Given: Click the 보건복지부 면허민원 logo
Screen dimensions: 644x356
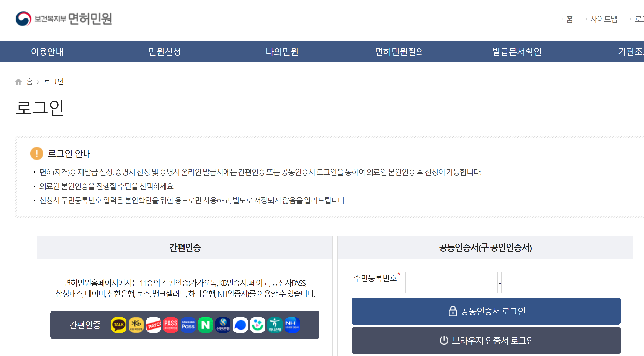Looking at the screenshot, I should coord(64,18).
